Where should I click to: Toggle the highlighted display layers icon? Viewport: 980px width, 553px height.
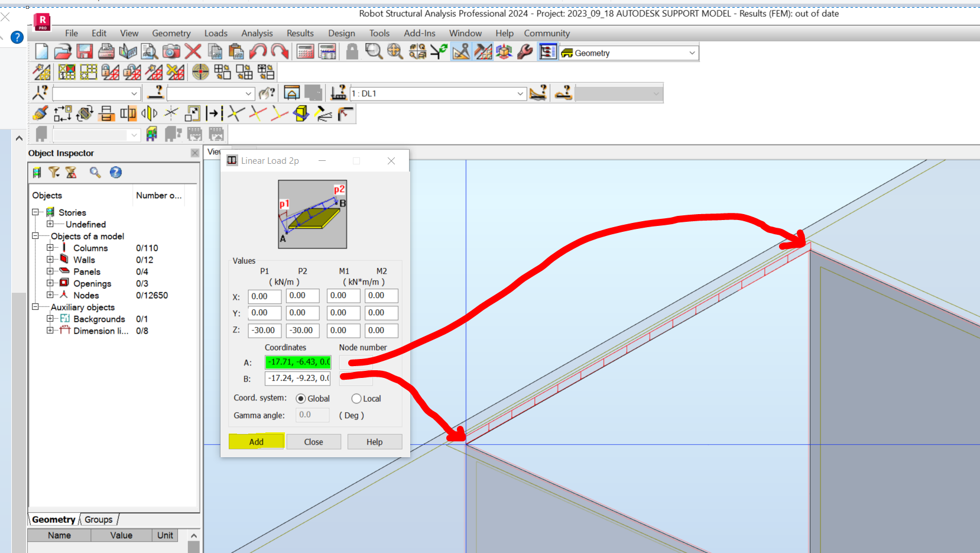tap(547, 51)
